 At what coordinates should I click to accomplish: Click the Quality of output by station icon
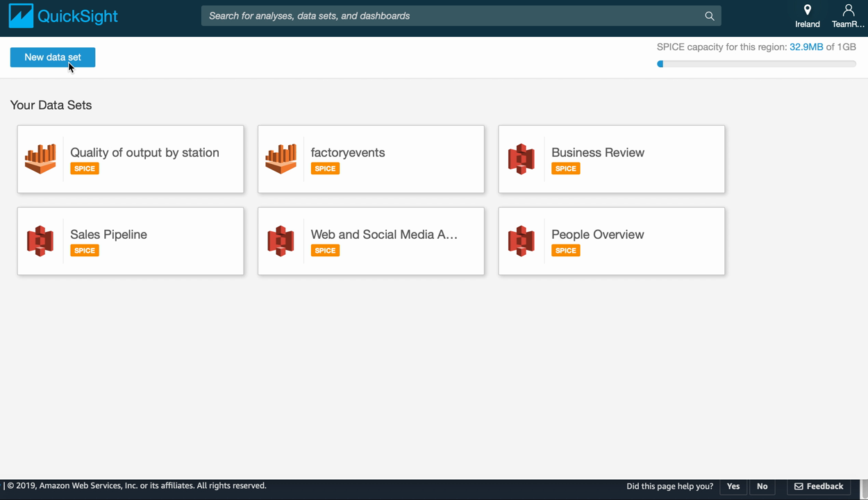pyautogui.click(x=40, y=159)
